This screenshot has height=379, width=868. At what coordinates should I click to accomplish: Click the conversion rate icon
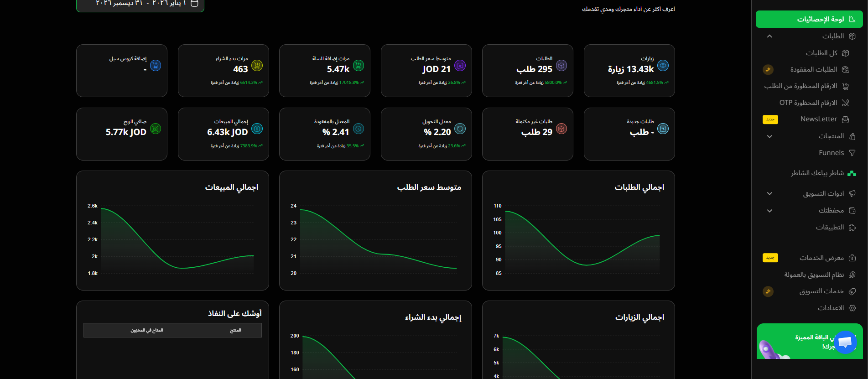[x=460, y=129]
